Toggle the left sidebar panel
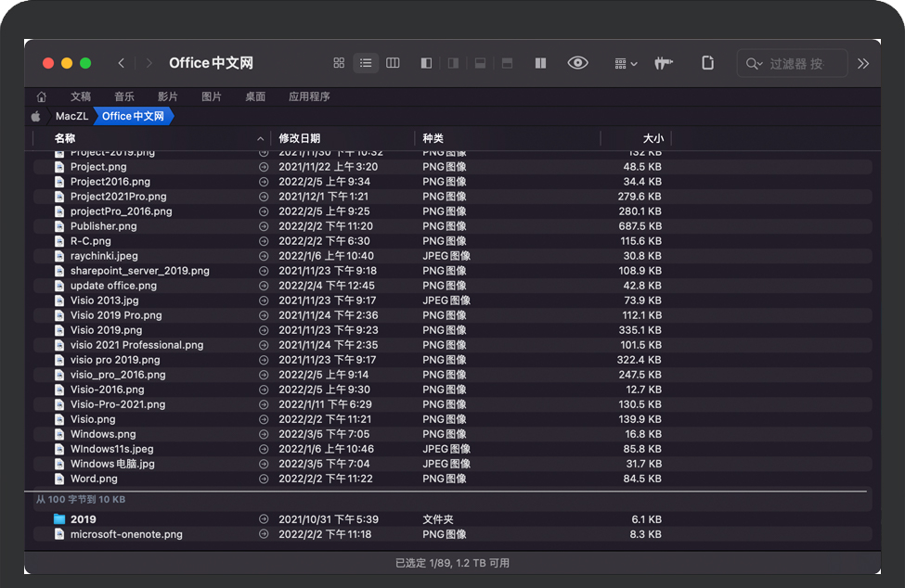The height and width of the screenshot is (588, 905). (x=426, y=63)
